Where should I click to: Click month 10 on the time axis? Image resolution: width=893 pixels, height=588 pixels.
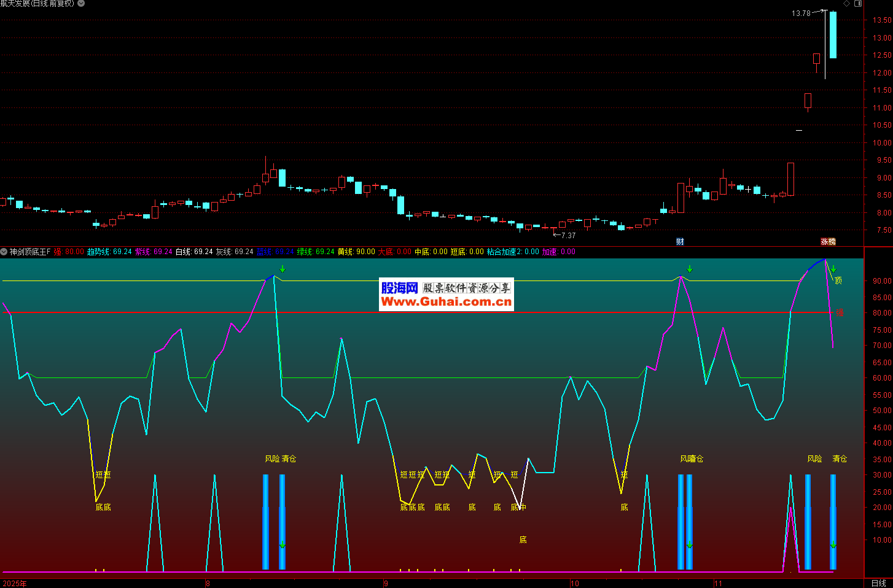pyautogui.click(x=574, y=583)
